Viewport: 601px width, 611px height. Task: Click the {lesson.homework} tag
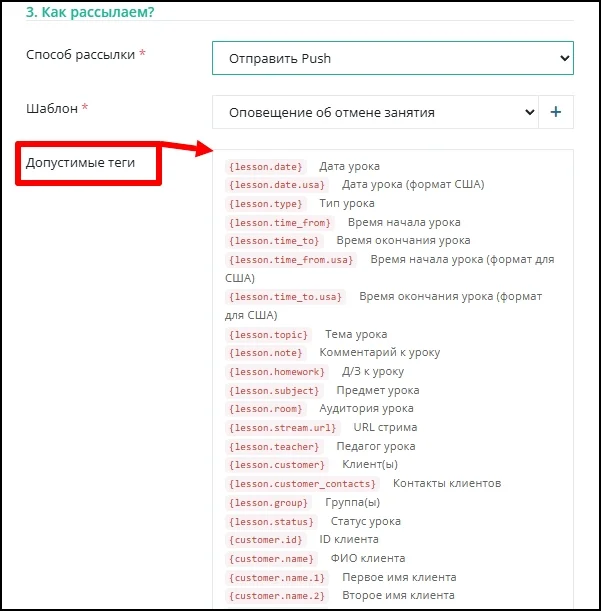277,372
